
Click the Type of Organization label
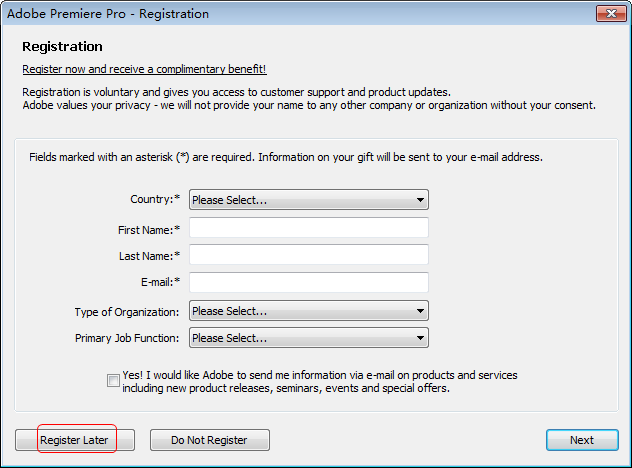point(127,312)
